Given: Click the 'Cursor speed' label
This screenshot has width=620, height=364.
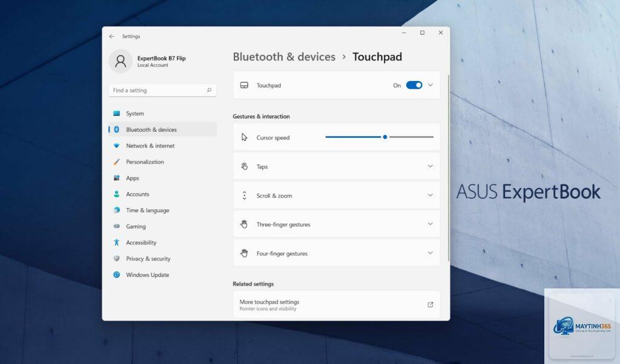Looking at the screenshot, I should (x=273, y=138).
